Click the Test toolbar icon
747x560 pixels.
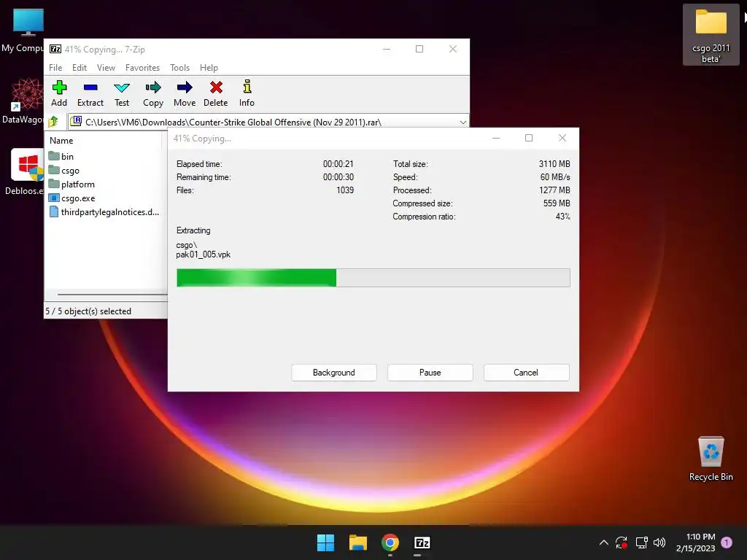[x=122, y=93]
